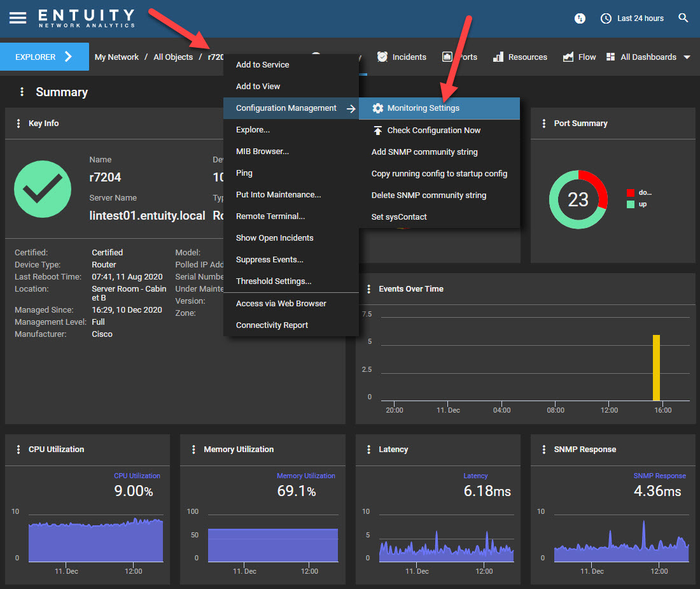This screenshot has width=700, height=589.
Task: Select Delete SNMP community string
Action: (x=439, y=195)
